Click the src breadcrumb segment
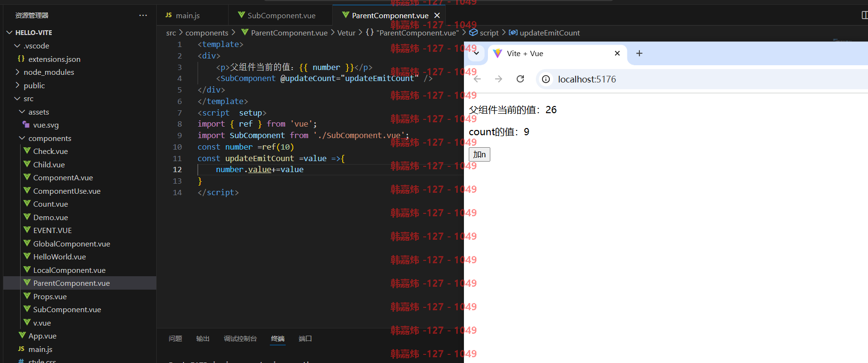The height and width of the screenshot is (363, 868). (x=171, y=33)
